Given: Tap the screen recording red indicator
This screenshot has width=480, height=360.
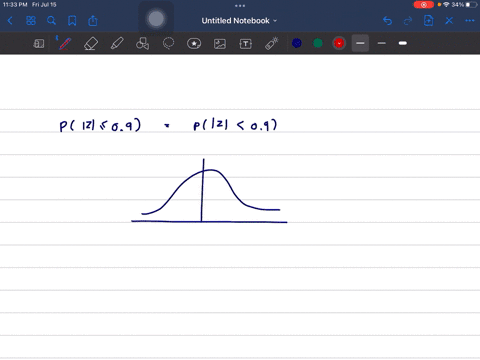Looking at the screenshot, I should point(424,5).
